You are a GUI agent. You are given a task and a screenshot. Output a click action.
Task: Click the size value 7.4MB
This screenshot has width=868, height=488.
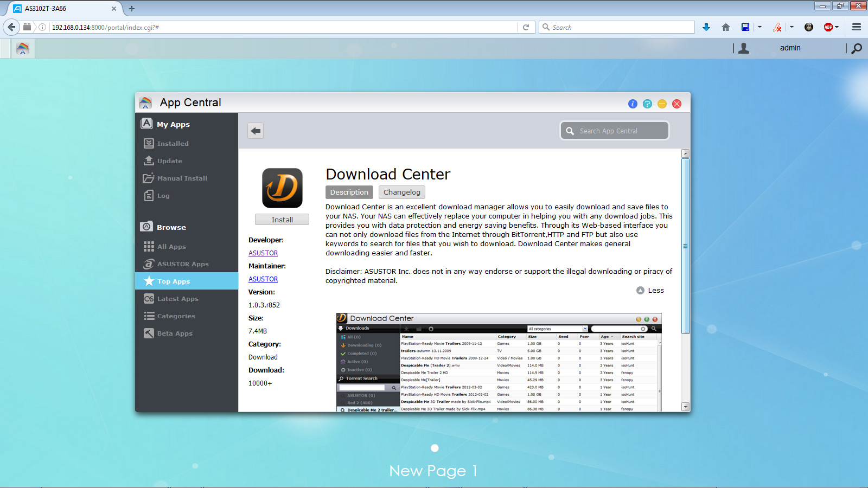[258, 331]
